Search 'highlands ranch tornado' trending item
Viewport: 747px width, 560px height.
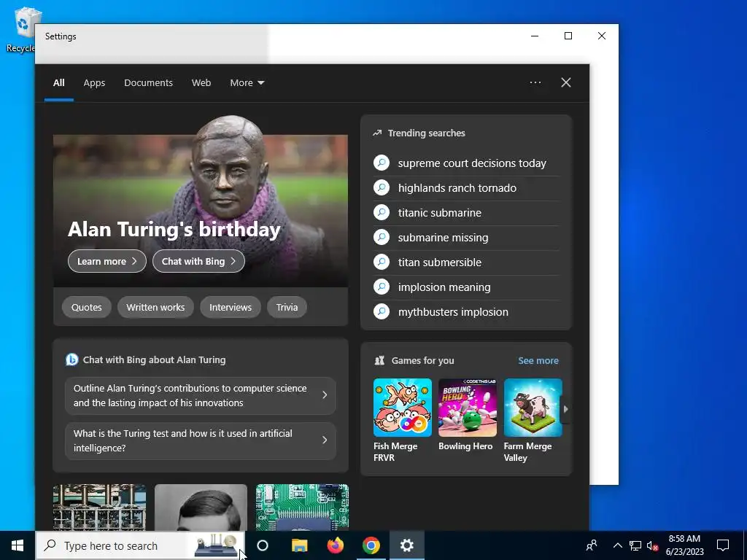457,188
